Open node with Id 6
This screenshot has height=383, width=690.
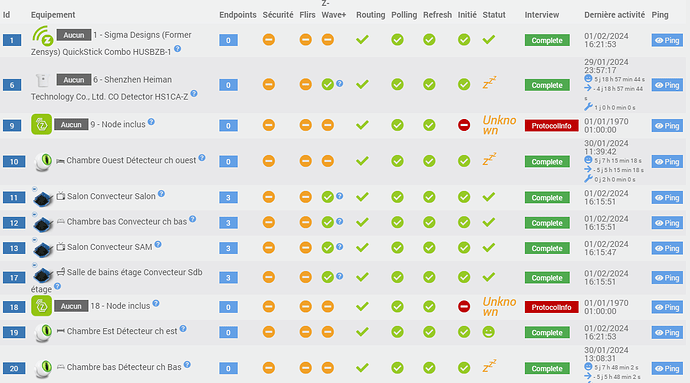(x=12, y=85)
